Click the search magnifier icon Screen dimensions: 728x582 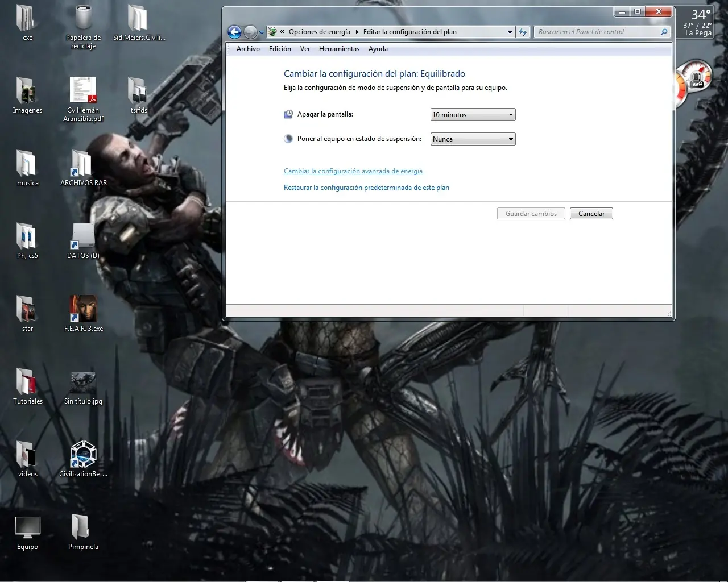(664, 32)
